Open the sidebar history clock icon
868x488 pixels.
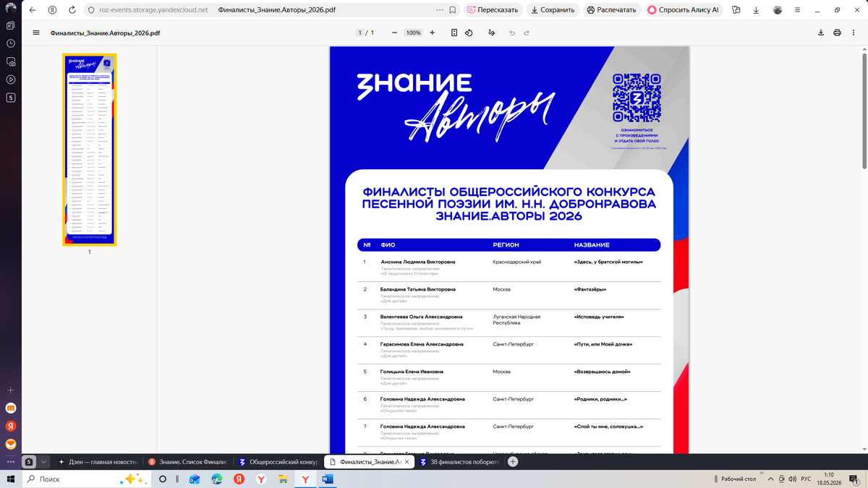pos(11,43)
